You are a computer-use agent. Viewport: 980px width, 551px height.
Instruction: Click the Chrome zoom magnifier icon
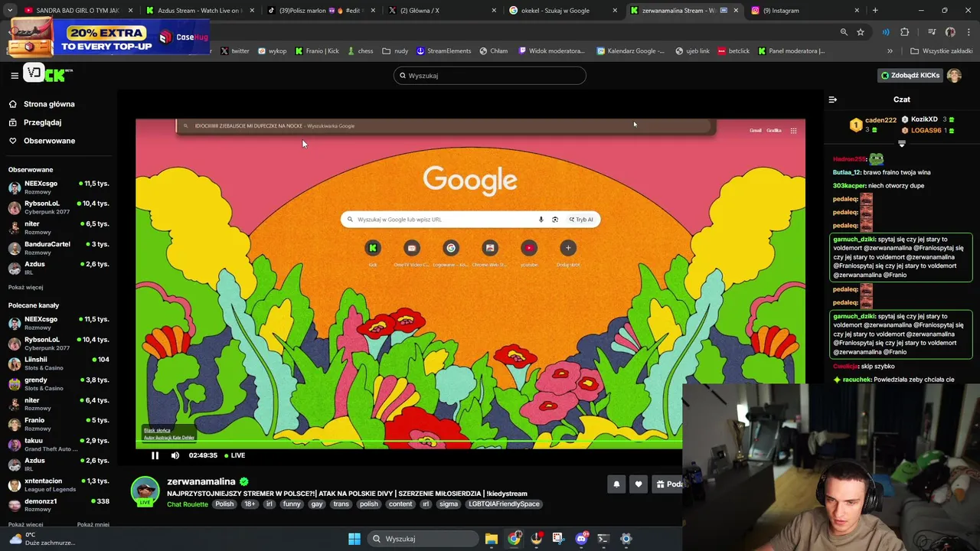coord(844,32)
